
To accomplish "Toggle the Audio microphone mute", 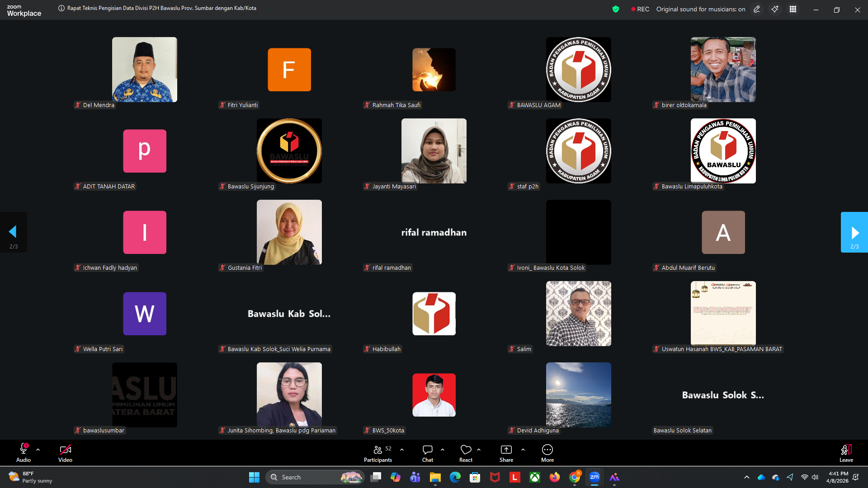I will pyautogui.click(x=24, y=450).
